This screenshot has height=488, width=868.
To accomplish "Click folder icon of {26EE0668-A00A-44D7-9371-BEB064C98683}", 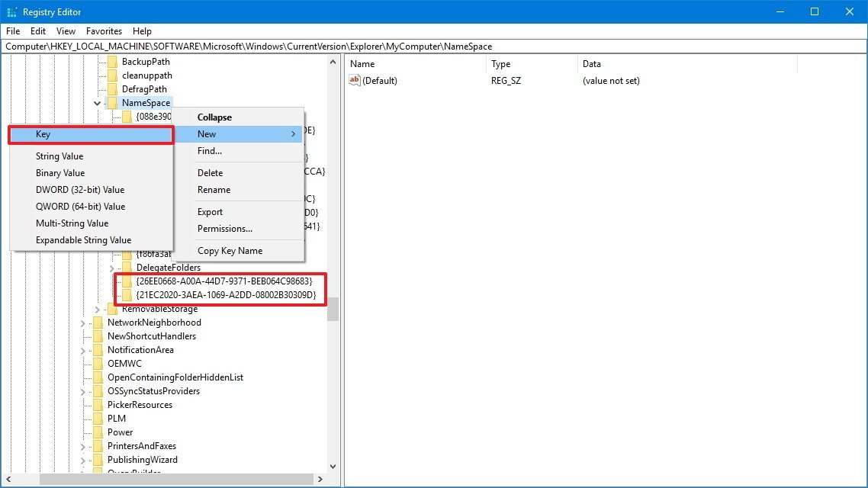I will (x=127, y=281).
